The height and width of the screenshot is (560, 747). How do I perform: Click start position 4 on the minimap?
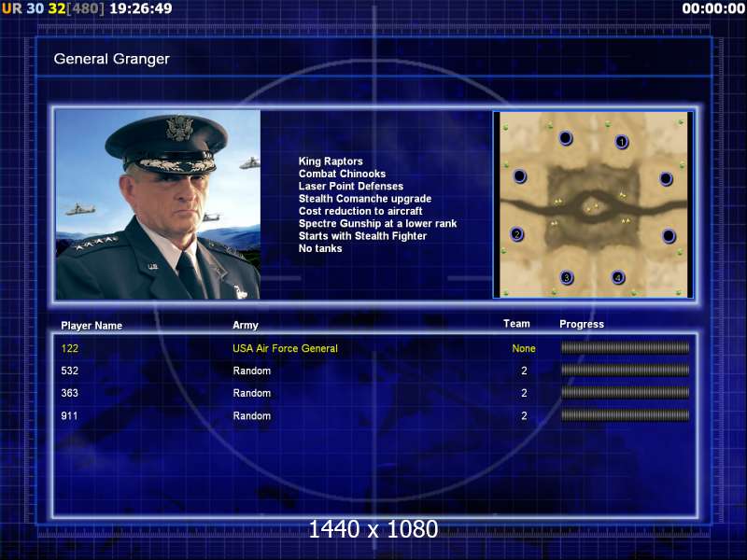point(618,277)
